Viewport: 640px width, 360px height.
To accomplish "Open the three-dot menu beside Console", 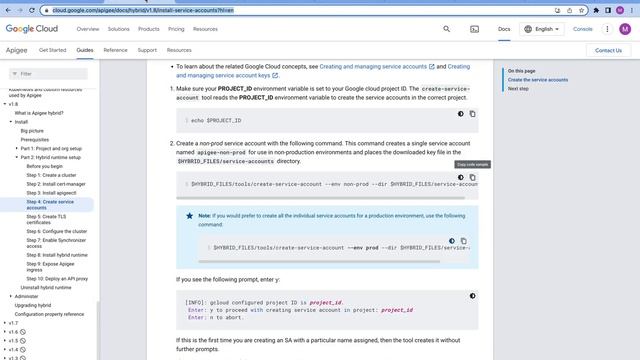I will [x=607, y=29].
